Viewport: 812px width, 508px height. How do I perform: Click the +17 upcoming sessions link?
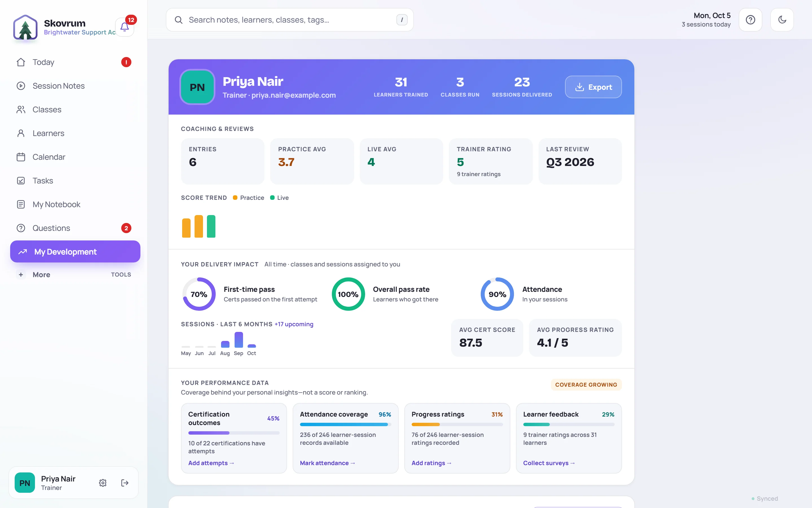[x=294, y=324]
